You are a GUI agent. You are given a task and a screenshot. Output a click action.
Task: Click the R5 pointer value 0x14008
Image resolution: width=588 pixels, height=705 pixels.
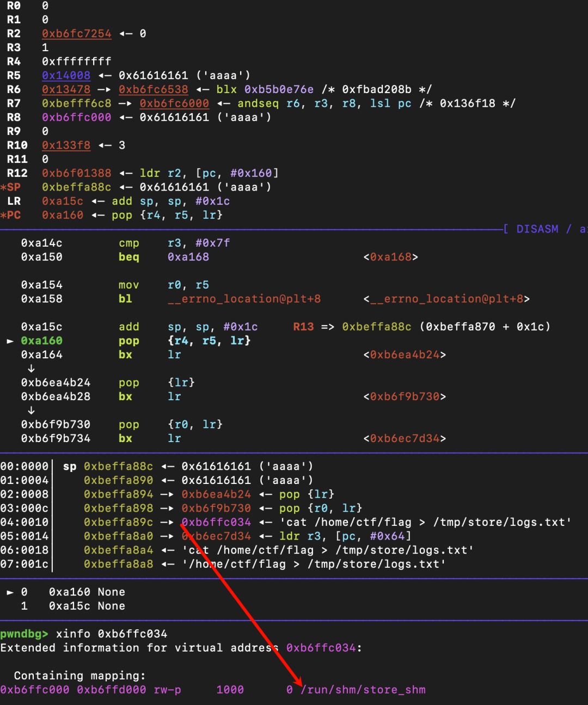(66, 76)
